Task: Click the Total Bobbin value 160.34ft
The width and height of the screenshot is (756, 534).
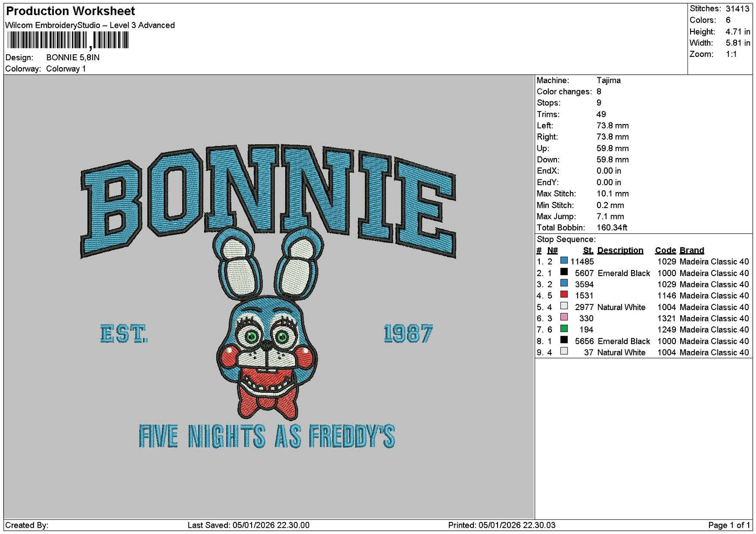Action: [x=612, y=228]
